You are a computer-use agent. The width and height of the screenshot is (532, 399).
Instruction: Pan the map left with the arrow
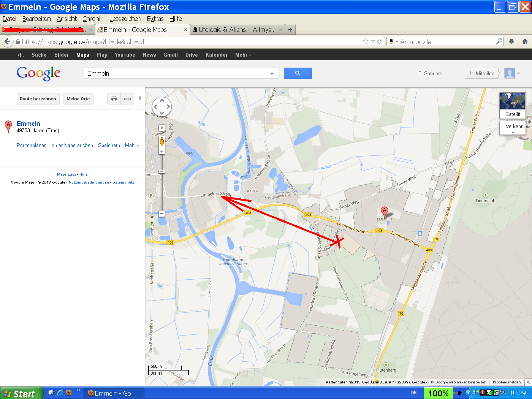(x=155, y=107)
